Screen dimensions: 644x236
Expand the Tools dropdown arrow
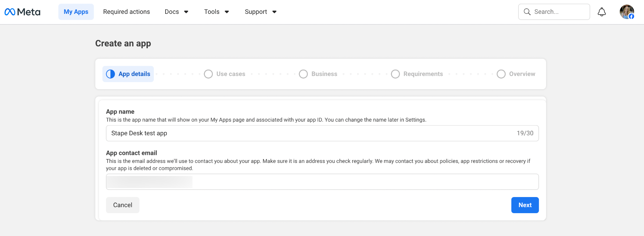[x=227, y=12]
